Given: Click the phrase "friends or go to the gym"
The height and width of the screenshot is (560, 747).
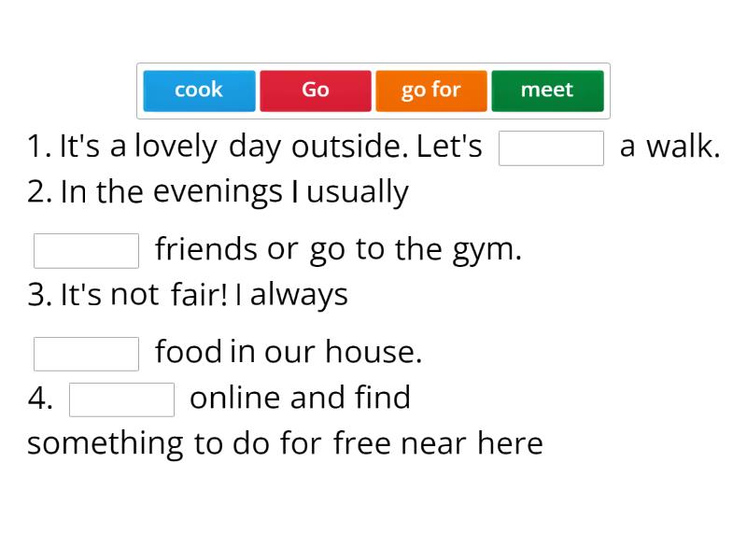Looking at the screenshot, I should [x=338, y=249].
